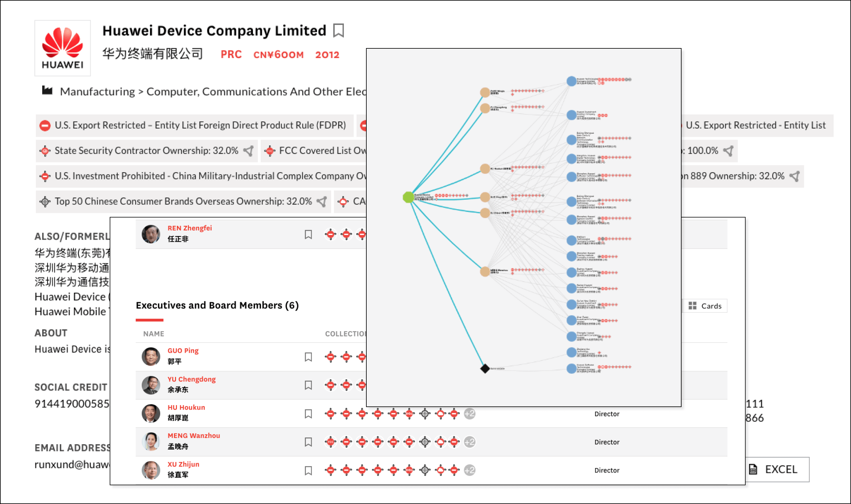Click bookmark icon beside REN Zhengfei
The width and height of the screenshot is (851, 504).
click(308, 234)
